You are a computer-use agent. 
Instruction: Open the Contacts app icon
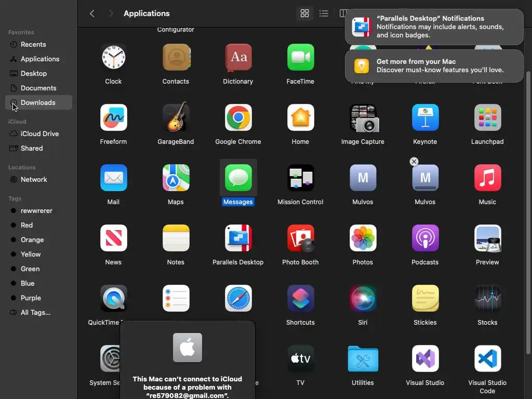pyautogui.click(x=176, y=57)
